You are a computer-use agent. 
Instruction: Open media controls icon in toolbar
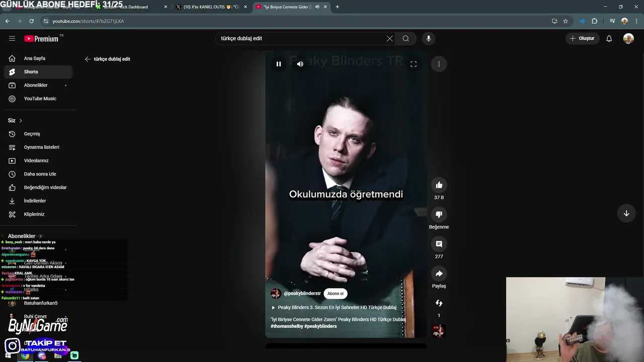coord(612,21)
